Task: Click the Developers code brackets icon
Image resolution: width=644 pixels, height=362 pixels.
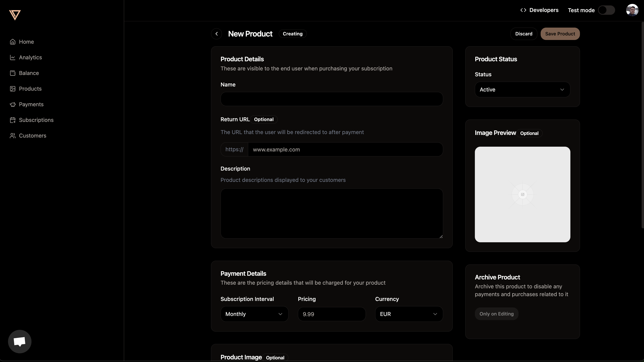Action: pos(523,10)
